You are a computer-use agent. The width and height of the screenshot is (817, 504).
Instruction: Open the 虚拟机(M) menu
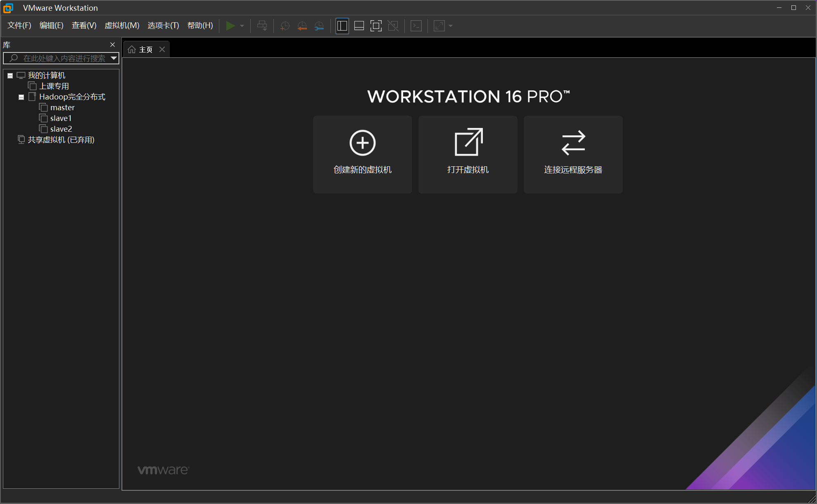[122, 26]
